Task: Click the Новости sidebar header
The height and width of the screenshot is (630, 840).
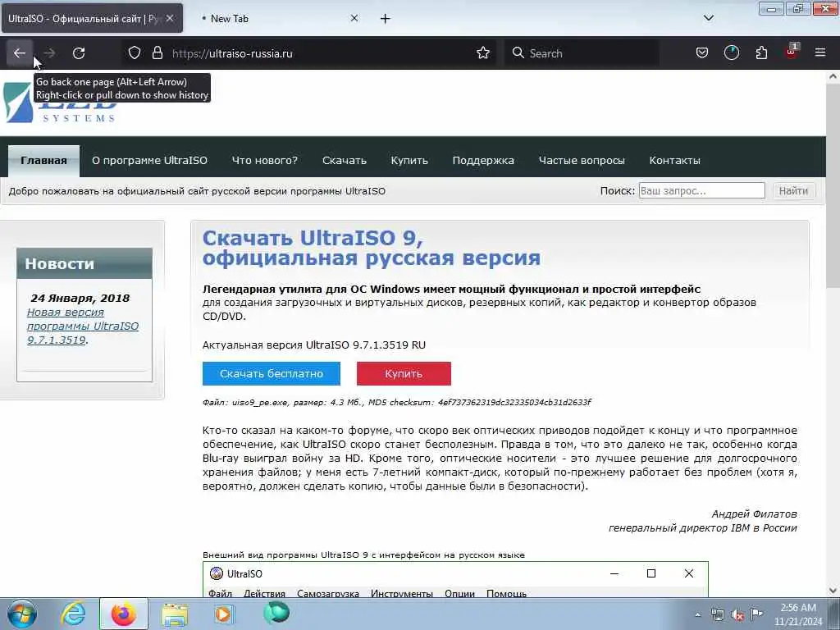Action: [x=84, y=263]
